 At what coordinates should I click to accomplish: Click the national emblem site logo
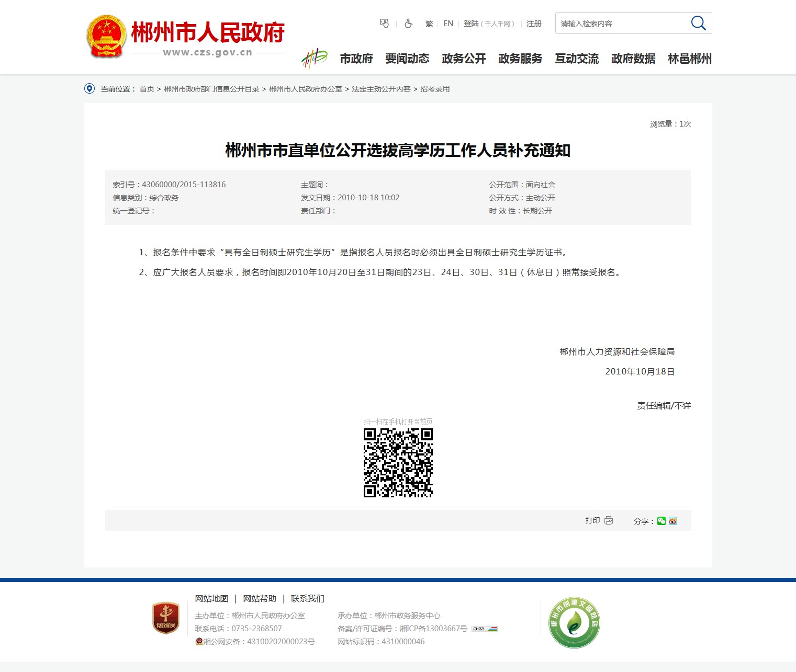[106, 36]
